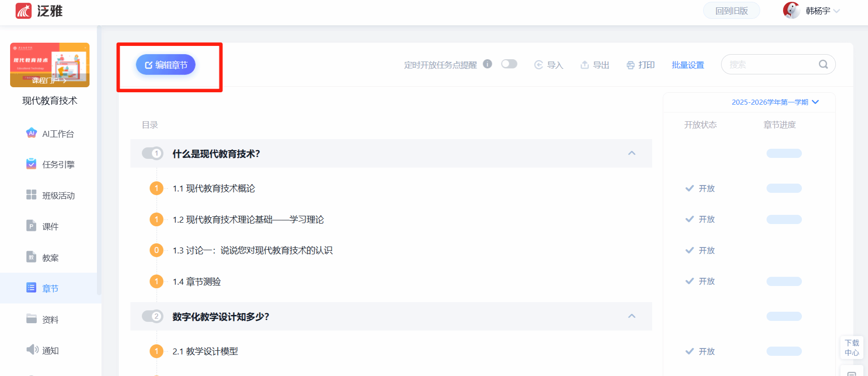Click the 打印 printer icon
The image size is (868, 376).
631,65
